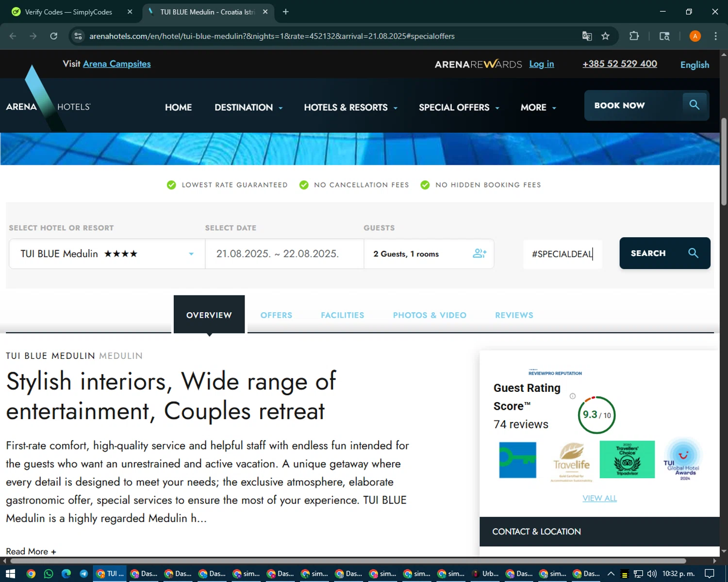The height and width of the screenshot is (582, 728).
Task: Open a new browser tab
Action: 285,12
